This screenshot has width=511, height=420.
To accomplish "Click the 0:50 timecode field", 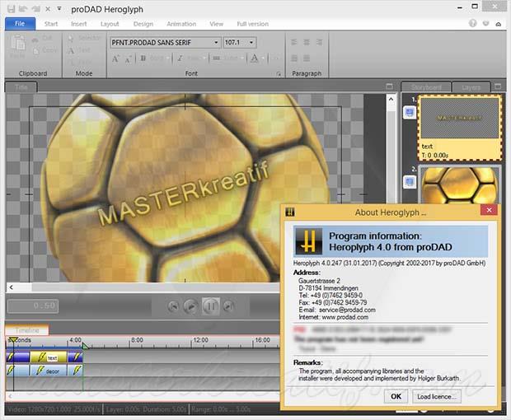I will [x=33, y=306].
